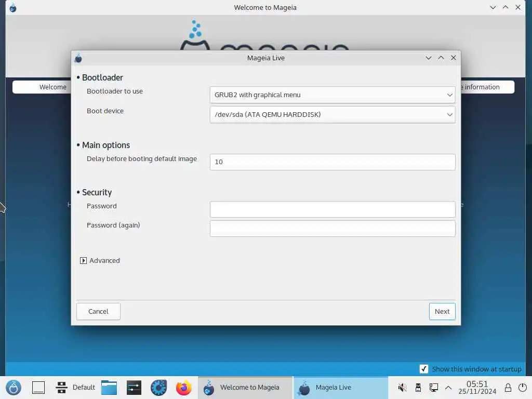Click the show desktop taskbar icon
The image size is (532, 399).
(x=38, y=388)
